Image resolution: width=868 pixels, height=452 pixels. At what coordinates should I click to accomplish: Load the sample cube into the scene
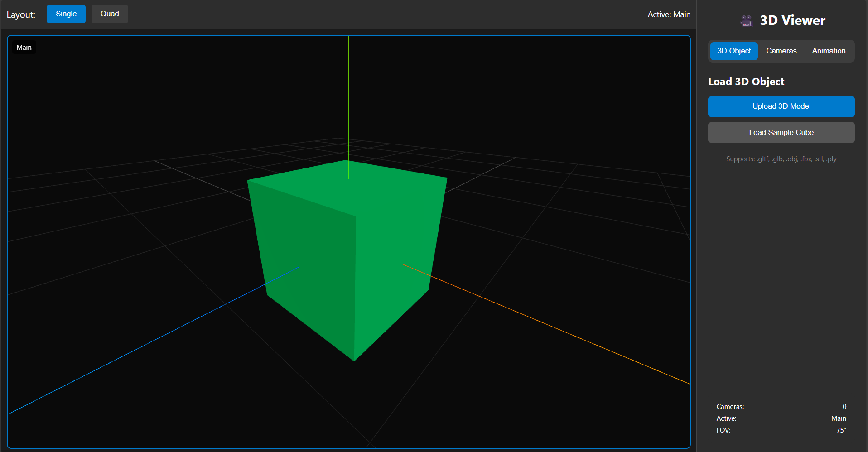coord(781,132)
